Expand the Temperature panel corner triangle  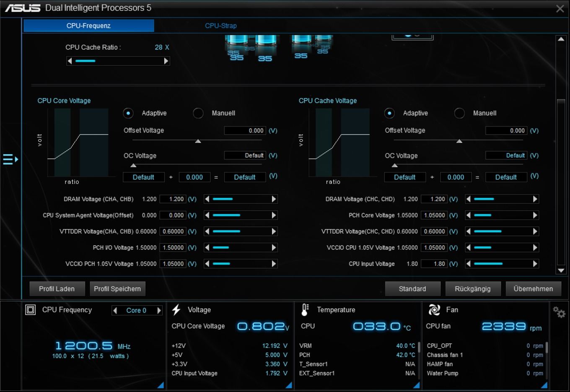click(x=417, y=385)
